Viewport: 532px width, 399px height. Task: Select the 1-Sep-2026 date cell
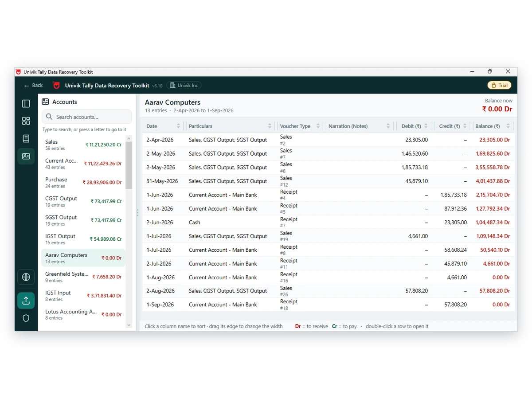pos(160,305)
